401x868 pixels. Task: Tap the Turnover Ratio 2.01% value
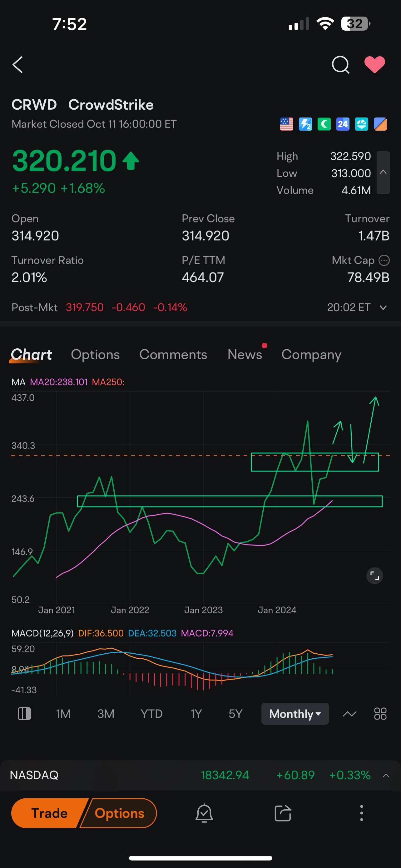click(x=29, y=277)
